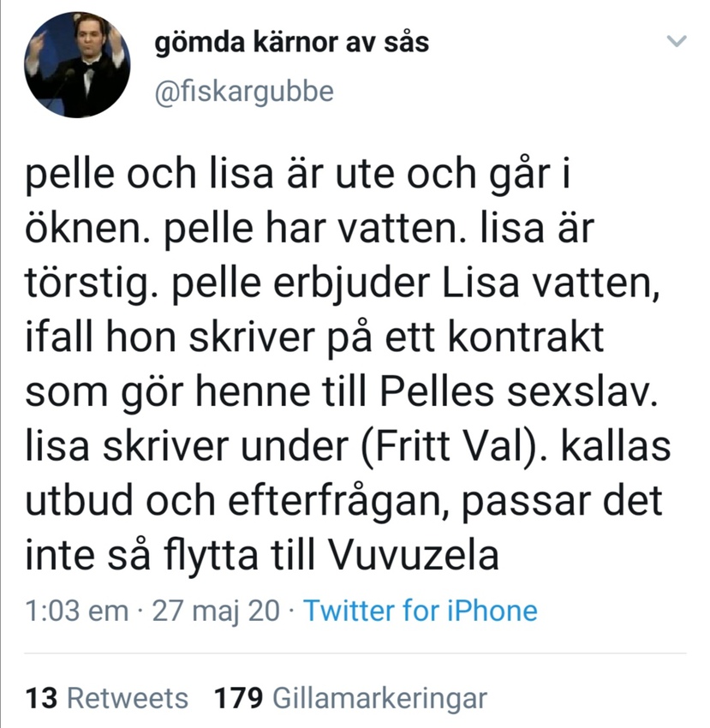Viewport: 710px width, 728px height.
Task: Open the tweet options chevron dropdown
Action: 677,41
